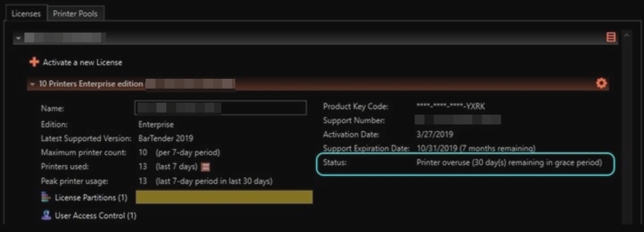Open the printer list icon beside Printers used
The width and height of the screenshot is (644, 232).
click(206, 167)
